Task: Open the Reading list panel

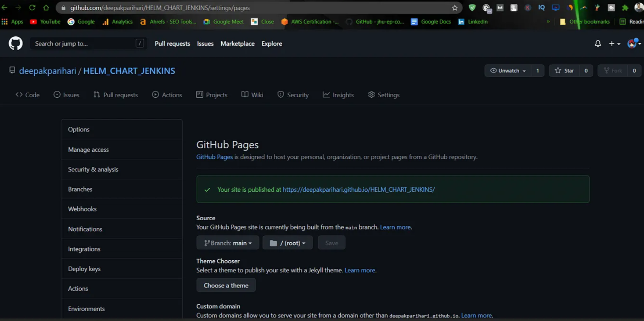Action: click(x=631, y=21)
